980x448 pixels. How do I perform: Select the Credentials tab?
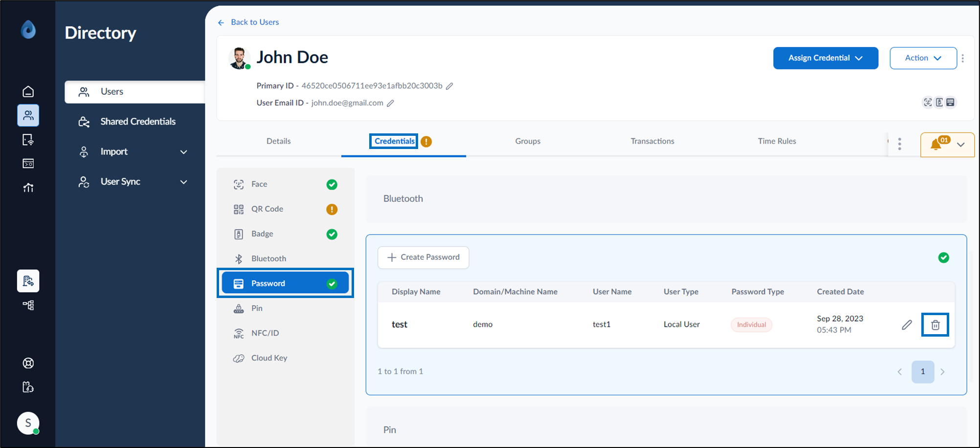click(x=394, y=141)
